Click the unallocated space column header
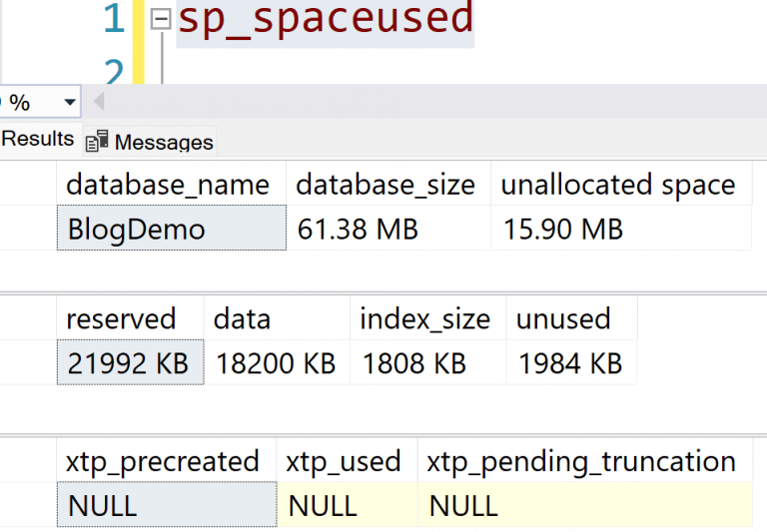 (x=618, y=185)
